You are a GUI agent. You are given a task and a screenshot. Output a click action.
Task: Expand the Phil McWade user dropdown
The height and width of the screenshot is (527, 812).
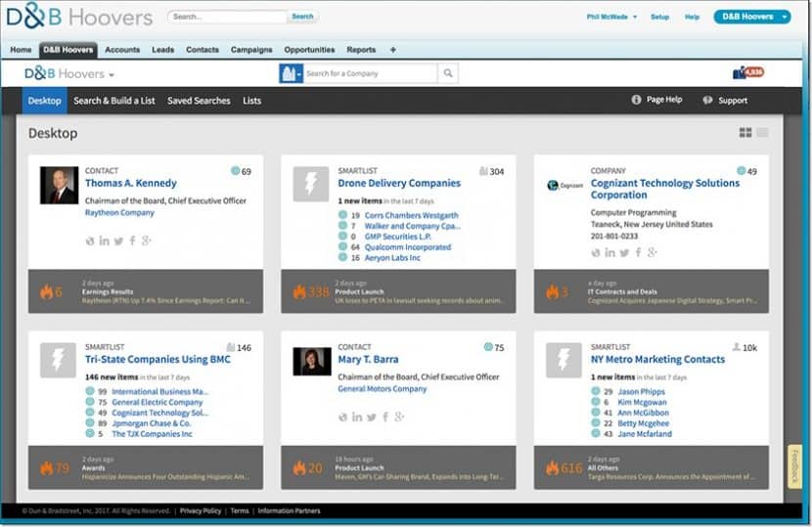click(611, 17)
